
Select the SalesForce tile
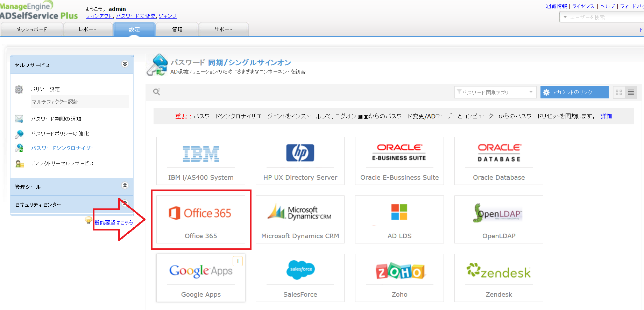[300, 278]
